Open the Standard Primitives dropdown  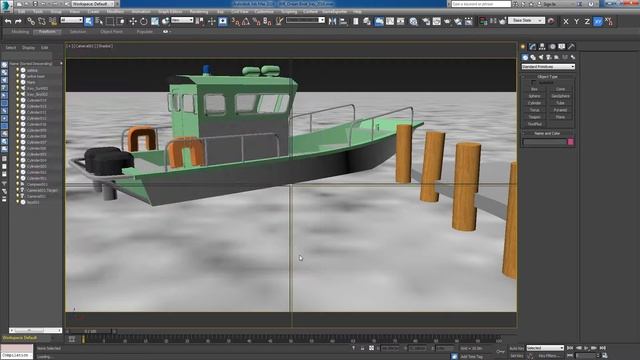548,67
